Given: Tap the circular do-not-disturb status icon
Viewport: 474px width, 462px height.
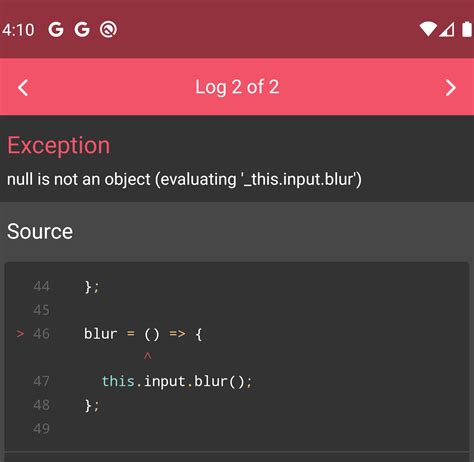Looking at the screenshot, I should [108, 29].
